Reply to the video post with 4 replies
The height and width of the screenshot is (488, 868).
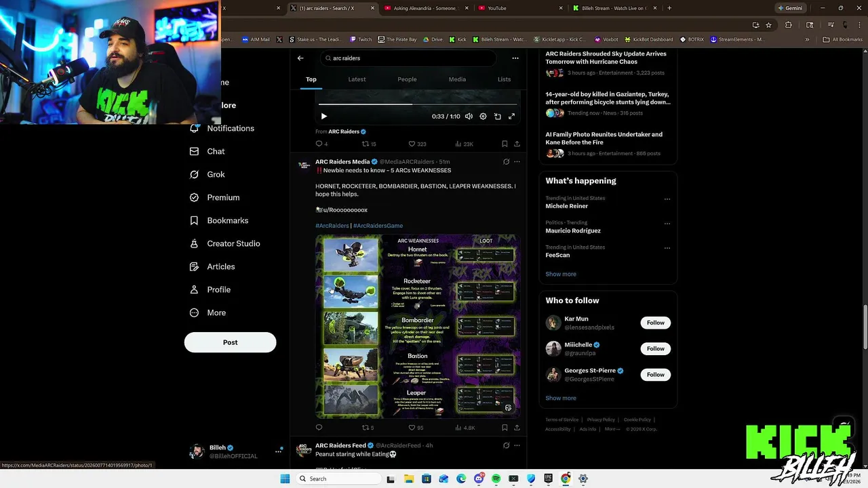click(321, 144)
